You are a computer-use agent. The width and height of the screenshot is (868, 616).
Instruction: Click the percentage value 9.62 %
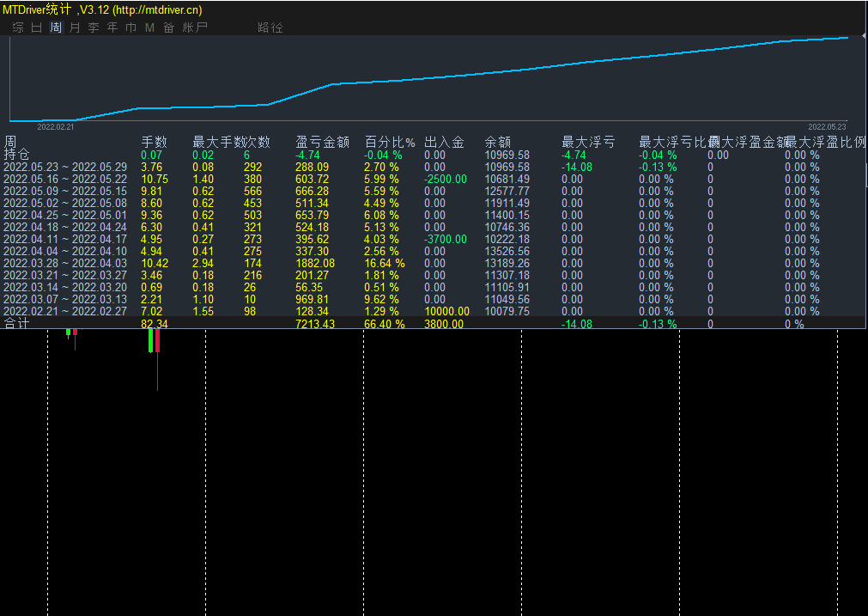tap(381, 299)
